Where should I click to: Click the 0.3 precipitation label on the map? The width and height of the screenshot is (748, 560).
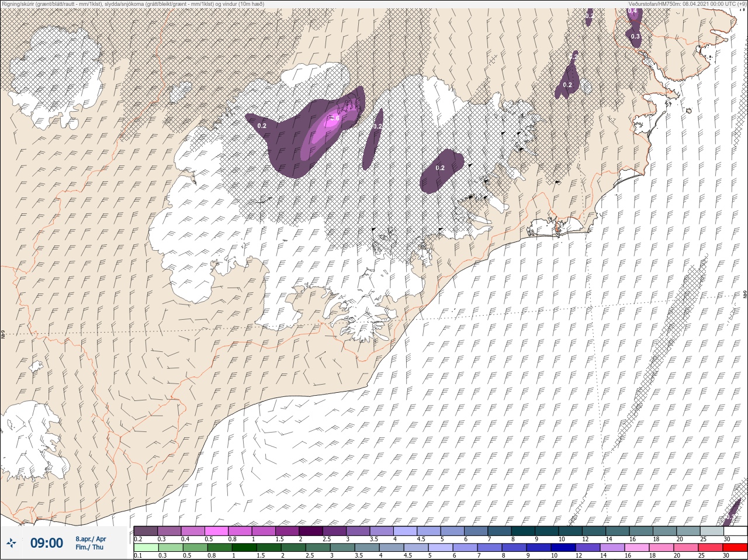[x=636, y=36]
